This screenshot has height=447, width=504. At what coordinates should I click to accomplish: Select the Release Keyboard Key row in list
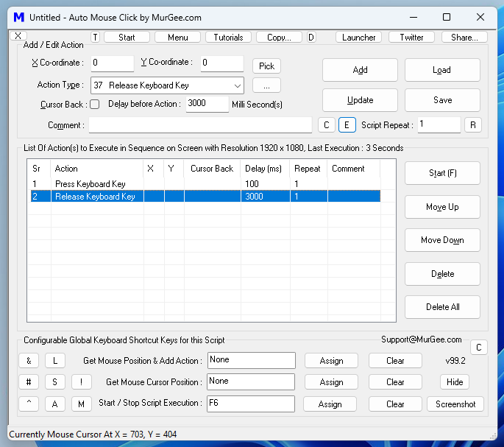205,197
